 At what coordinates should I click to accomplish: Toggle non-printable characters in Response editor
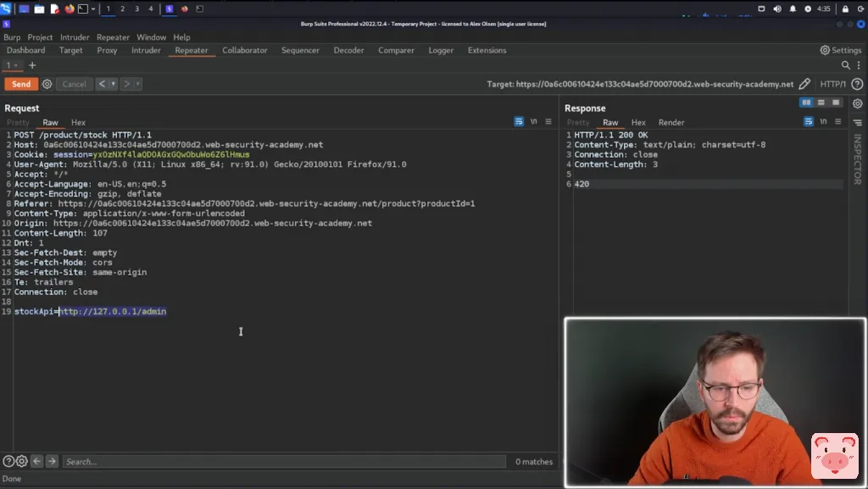[x=823, y=122]
